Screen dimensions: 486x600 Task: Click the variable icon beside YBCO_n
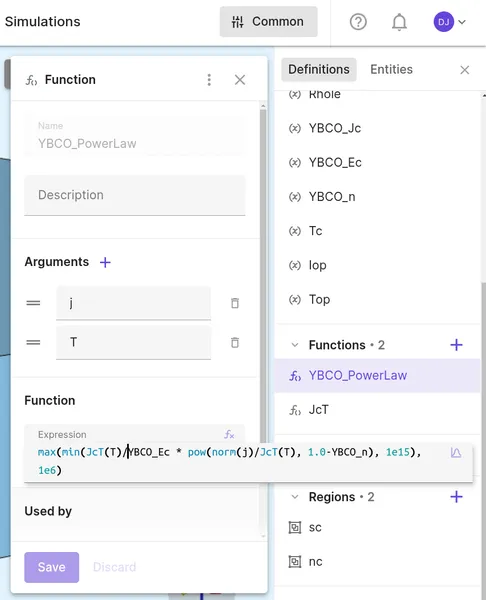pyautogui.click(x=295, y=197)
